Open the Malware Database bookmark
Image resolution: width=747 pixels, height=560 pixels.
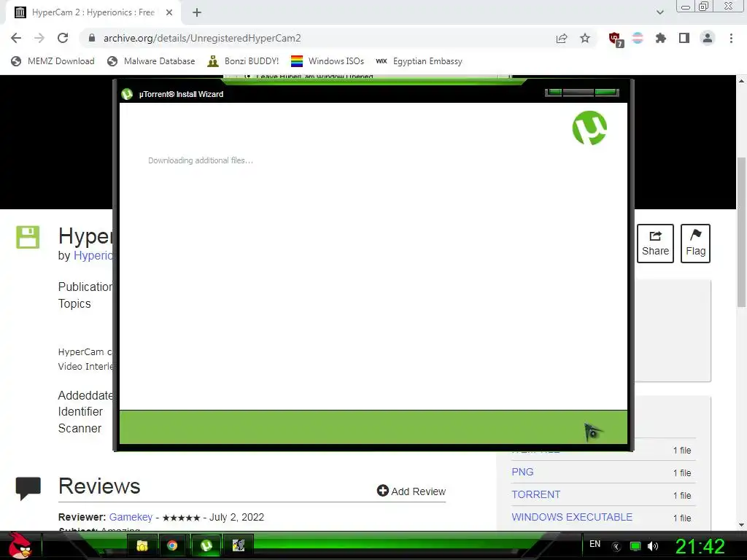(151, 61)
